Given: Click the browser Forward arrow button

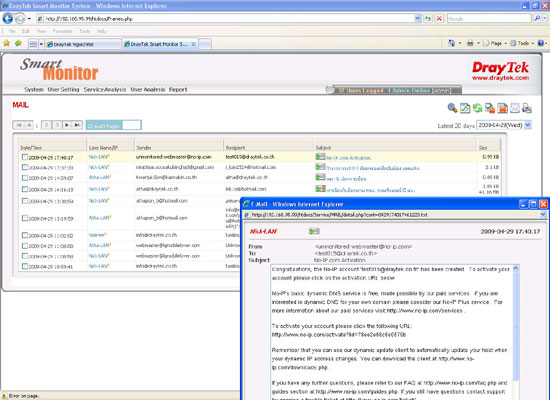Looking at the screenshot, I should (x=20, y=18).
